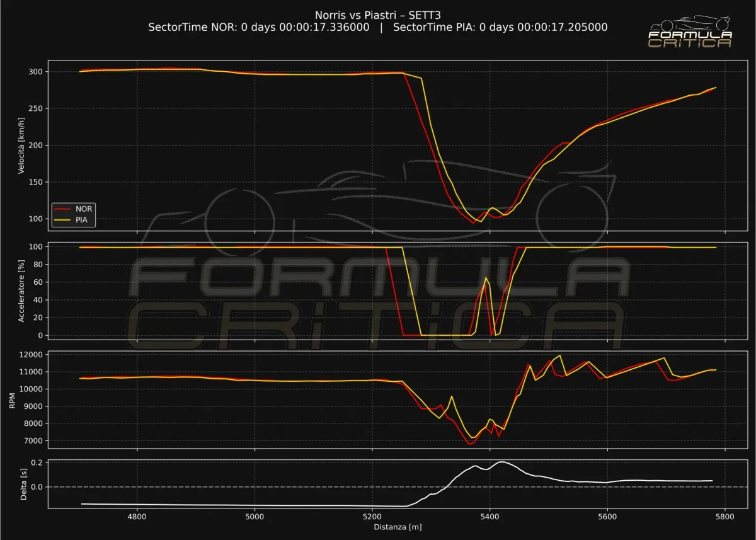Select the NOR legend label
Screen dimensions: 756x540
[84, 208]
